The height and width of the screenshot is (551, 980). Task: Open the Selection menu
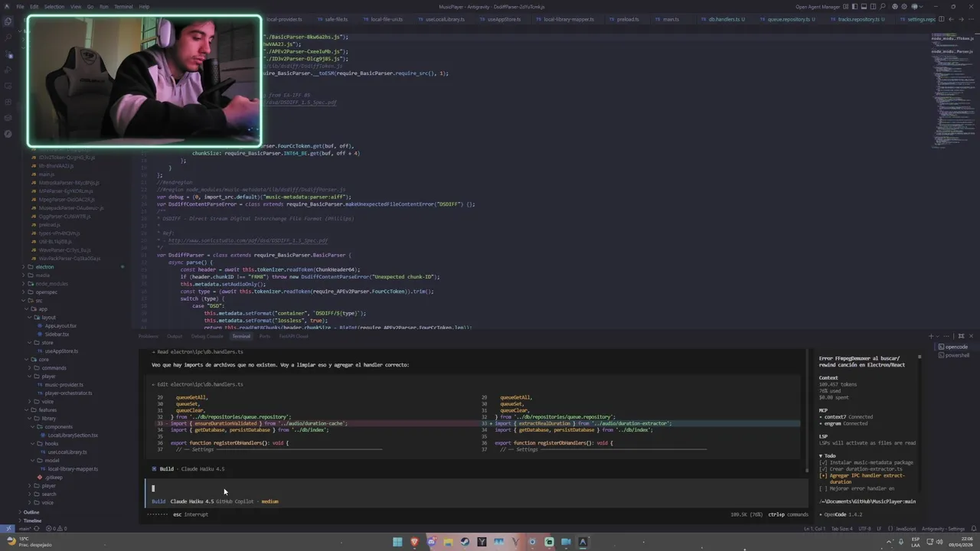[x=54, y=6]
